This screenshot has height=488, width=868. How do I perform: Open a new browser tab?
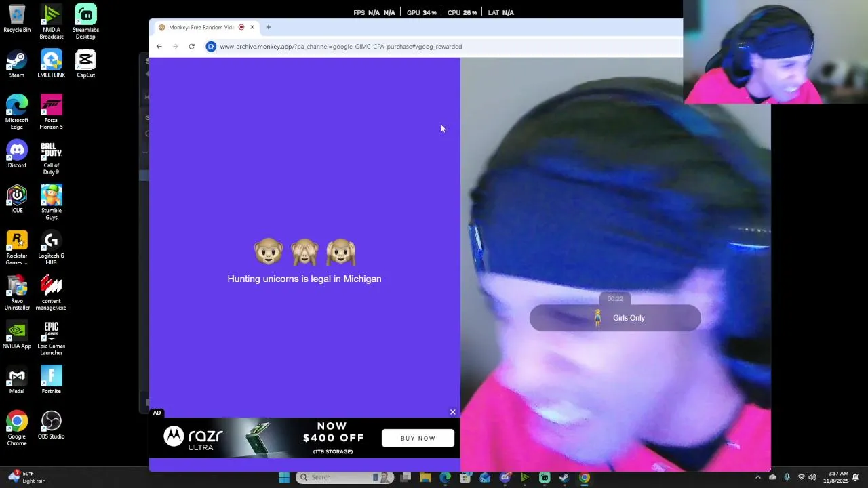pyautogui.click(x=269, y=27)
